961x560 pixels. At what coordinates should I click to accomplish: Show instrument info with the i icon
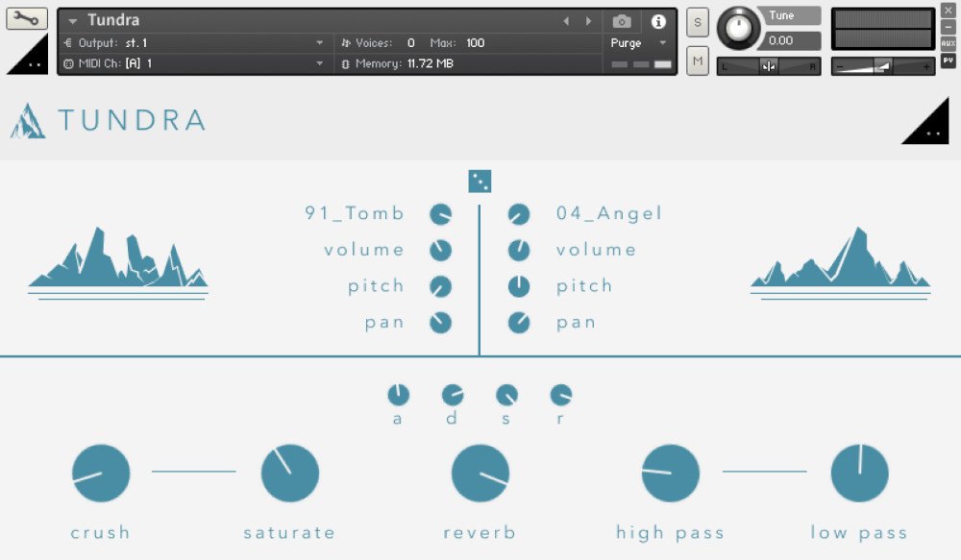pyautogui.click(x=658, y=22)
